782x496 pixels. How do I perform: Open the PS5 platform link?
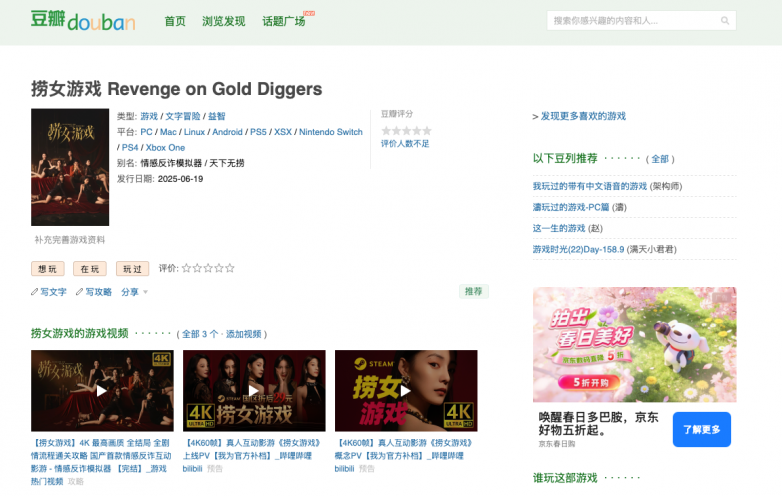click(258, 132)
